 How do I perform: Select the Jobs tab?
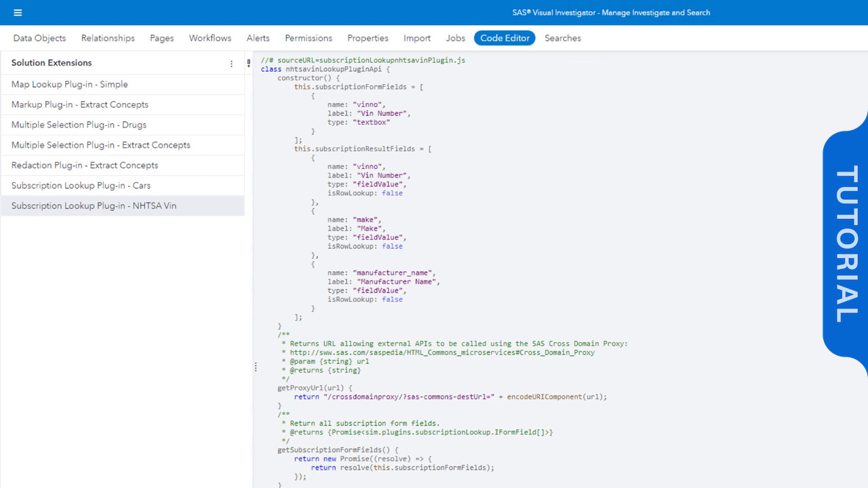[456, 38]
